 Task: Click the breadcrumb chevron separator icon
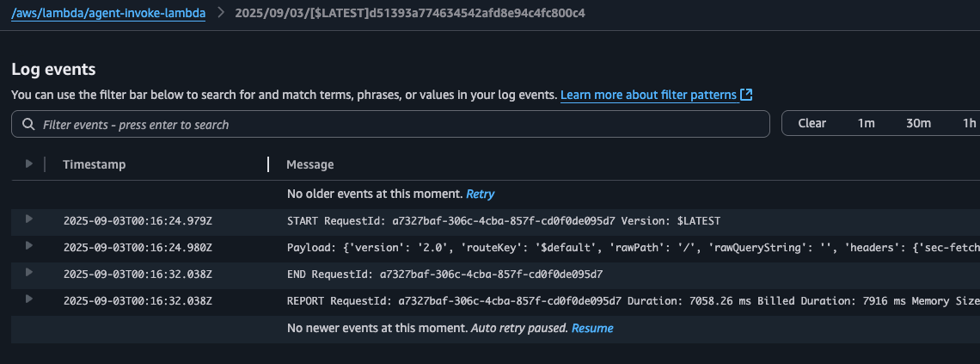point(221,13)
